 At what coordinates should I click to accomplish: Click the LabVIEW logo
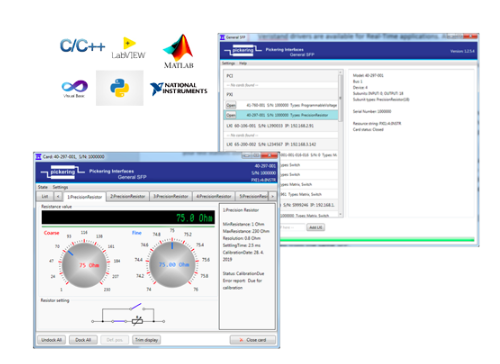coord(129,48)
